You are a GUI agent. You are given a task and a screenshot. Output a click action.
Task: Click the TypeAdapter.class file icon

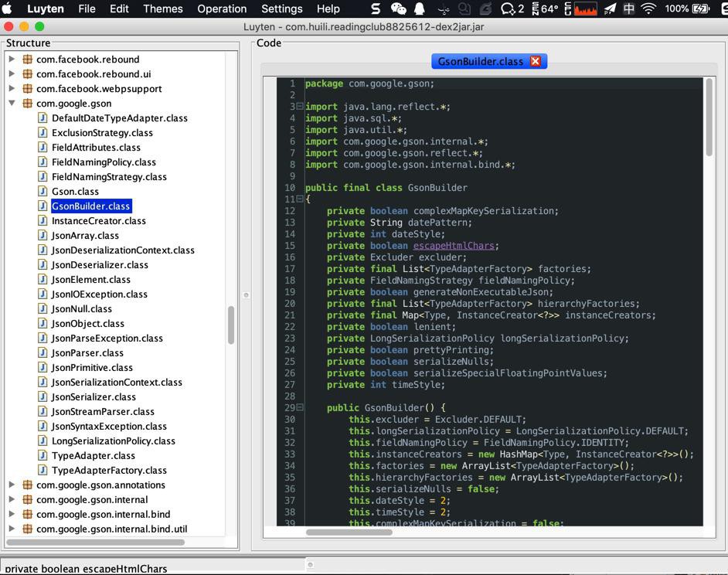tap(43, 456)
